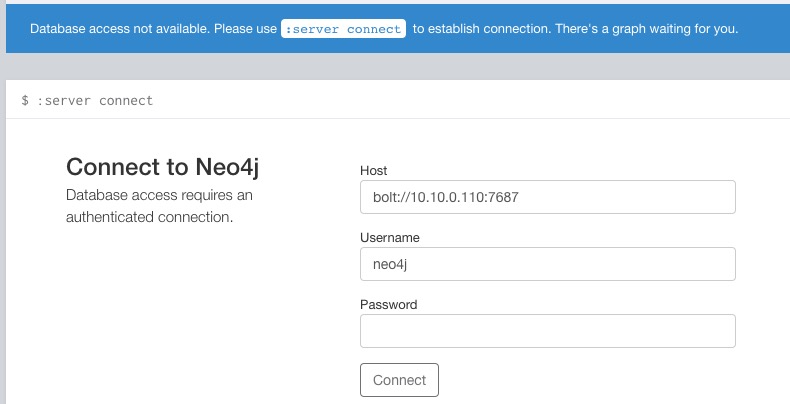The height and width of the screenshot is (404, 790).
Task: Click the Host field label
Action: (373, 171)
